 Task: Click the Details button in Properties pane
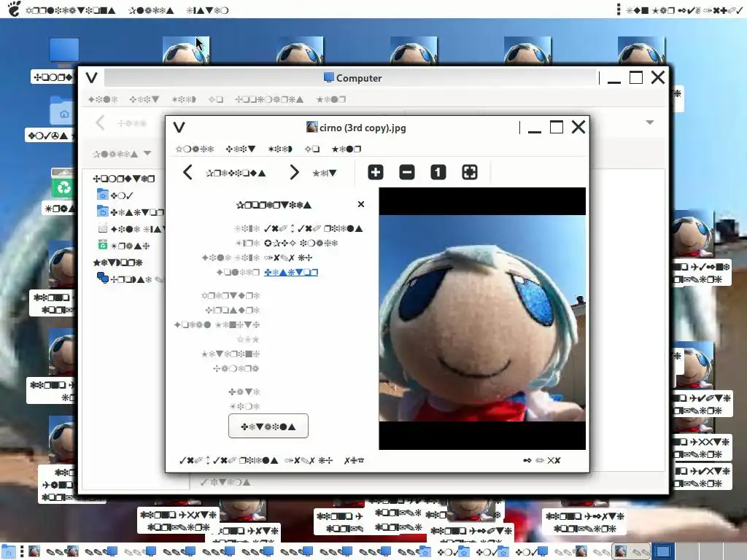pos(268,426)
